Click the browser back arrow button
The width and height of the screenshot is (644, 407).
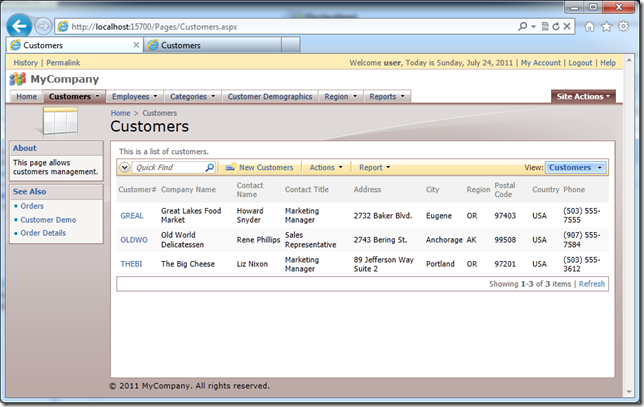coord(18,25)
